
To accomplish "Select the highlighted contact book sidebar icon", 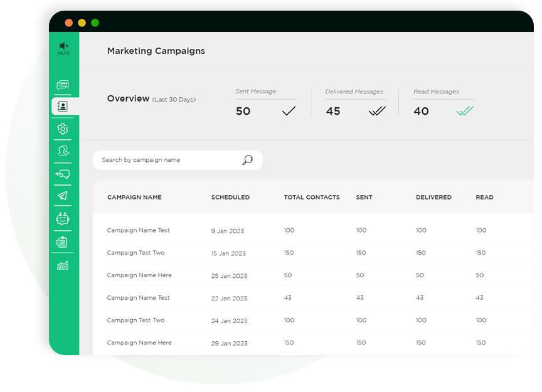I will pyautogui.click(x=63, y=107).
